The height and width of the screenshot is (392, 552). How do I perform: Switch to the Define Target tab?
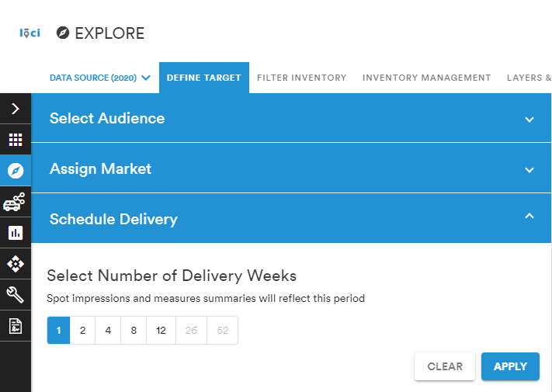(x=204, y=78)
